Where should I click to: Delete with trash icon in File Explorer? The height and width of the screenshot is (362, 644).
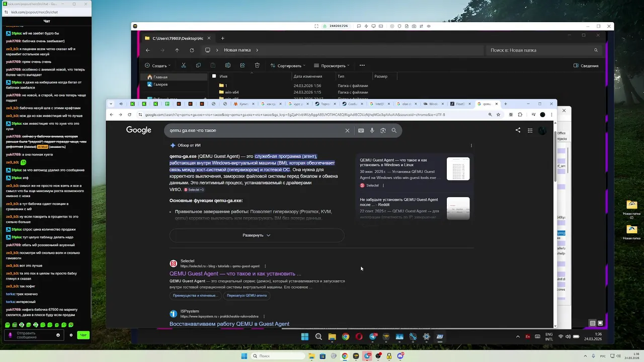tap(257, 65)
